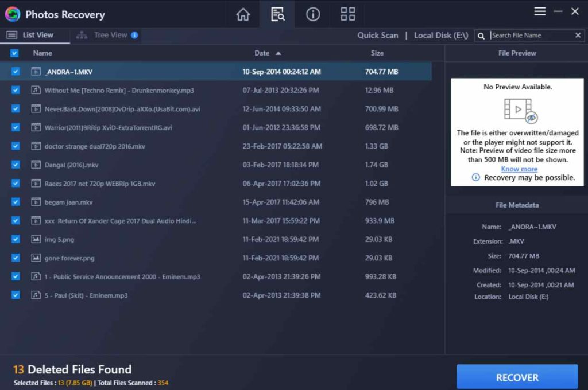Click the Quick Scan label
This screenshot has width=588, height=390.
[378, 35]
